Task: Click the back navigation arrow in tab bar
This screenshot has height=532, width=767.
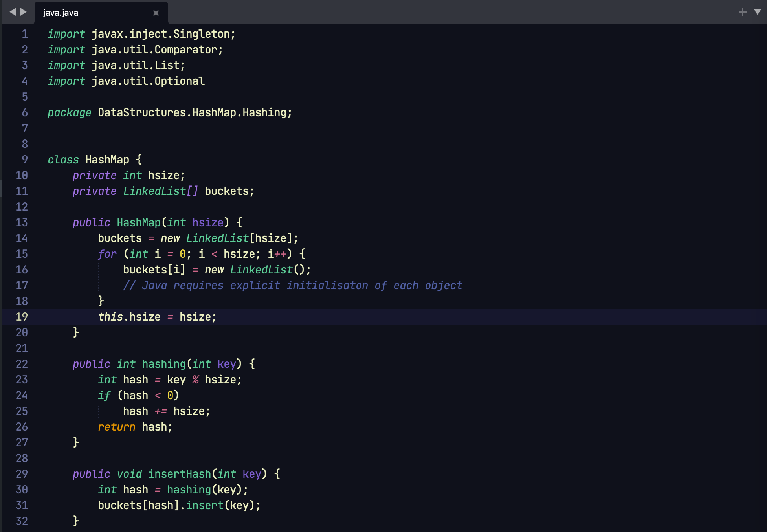Action: click(x=13, y=12)
